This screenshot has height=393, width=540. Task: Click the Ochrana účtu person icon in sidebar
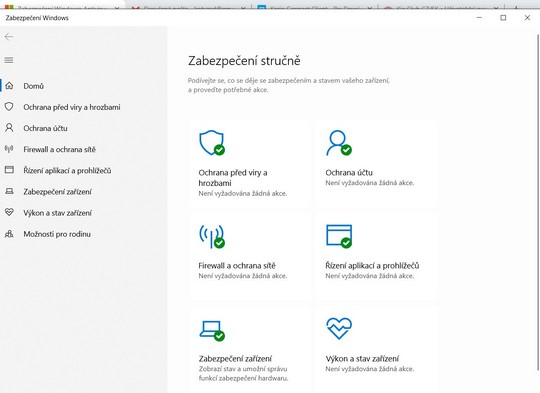(9, 128)
